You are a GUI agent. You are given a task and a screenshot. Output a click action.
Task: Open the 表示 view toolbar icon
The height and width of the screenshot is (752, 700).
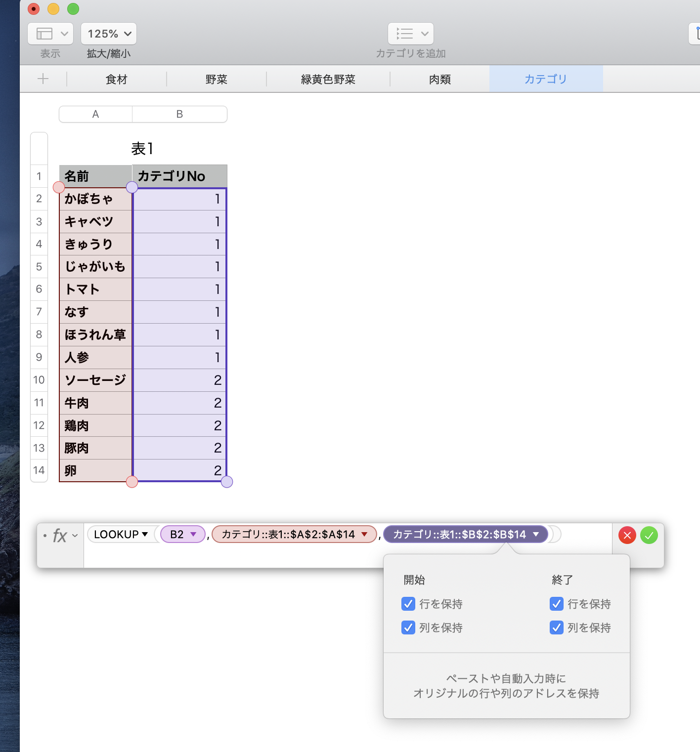click(x=50, y=34)
